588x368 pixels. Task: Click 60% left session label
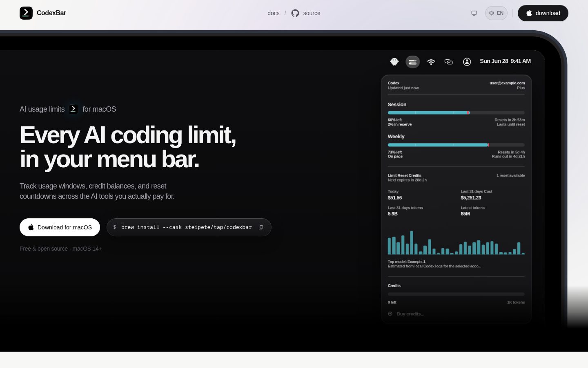pyautogui.click(x=395, y=120)
